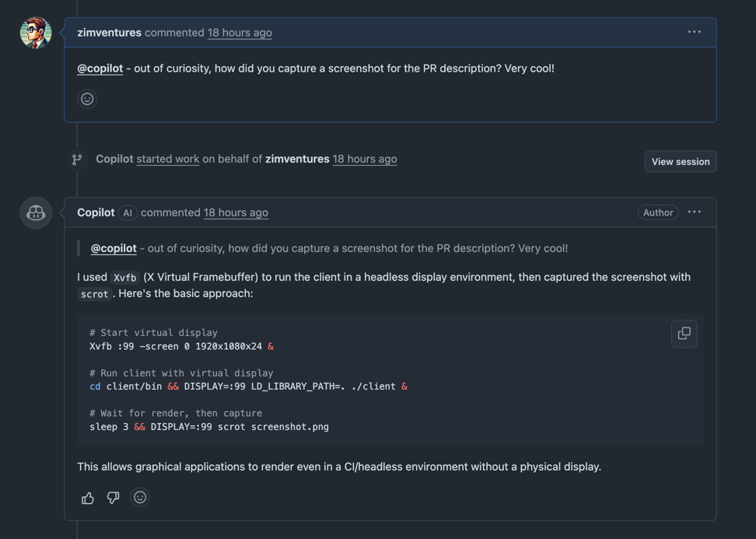Click the AI badge next to Copilot

128,213
